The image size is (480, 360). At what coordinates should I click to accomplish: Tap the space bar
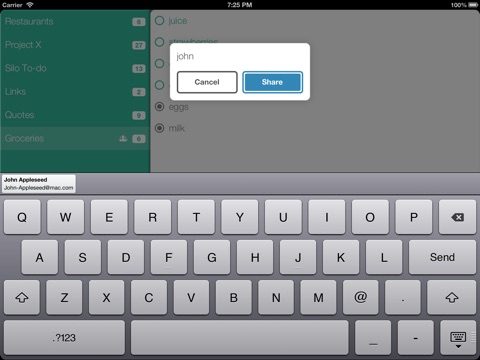tap(240, 338)
